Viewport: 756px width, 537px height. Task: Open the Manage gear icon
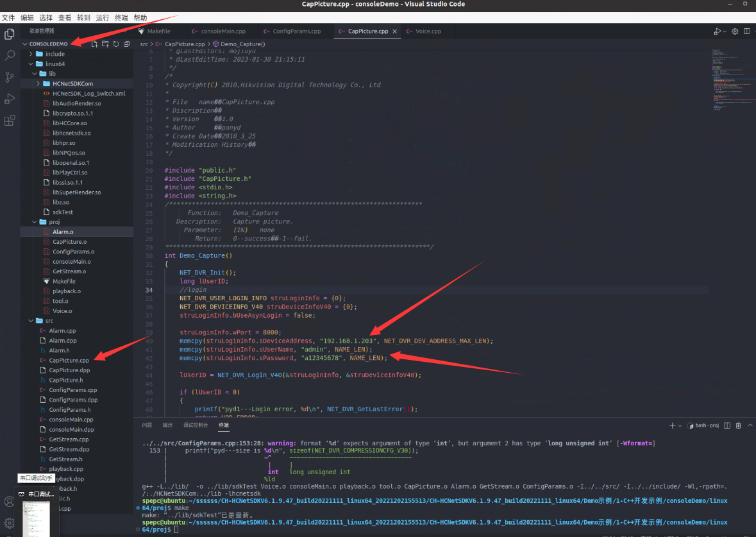(x=9, y=523)
